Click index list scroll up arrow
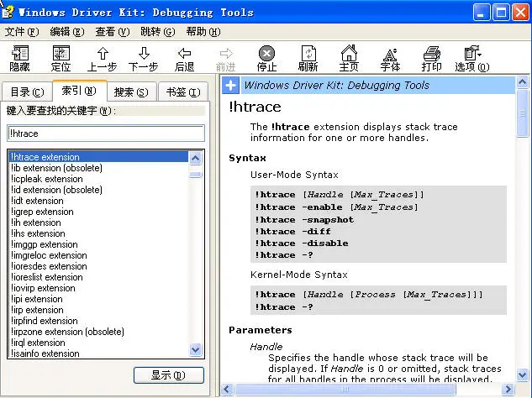 click(196, 158)
